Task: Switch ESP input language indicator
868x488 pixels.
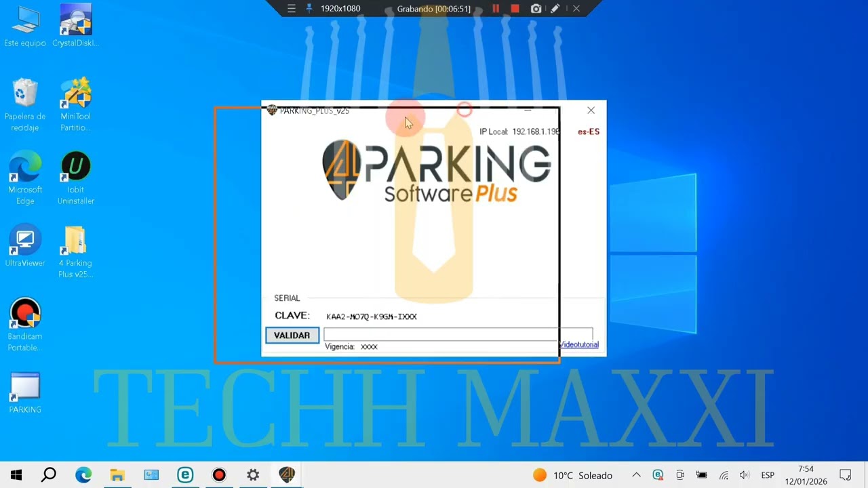Action: tap(768, 475)
